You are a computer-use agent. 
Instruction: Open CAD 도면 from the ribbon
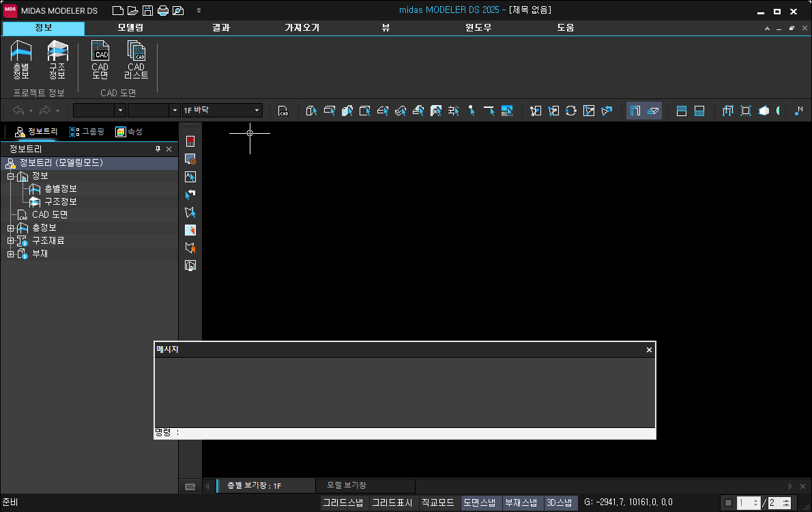click(x=100, y=60)
